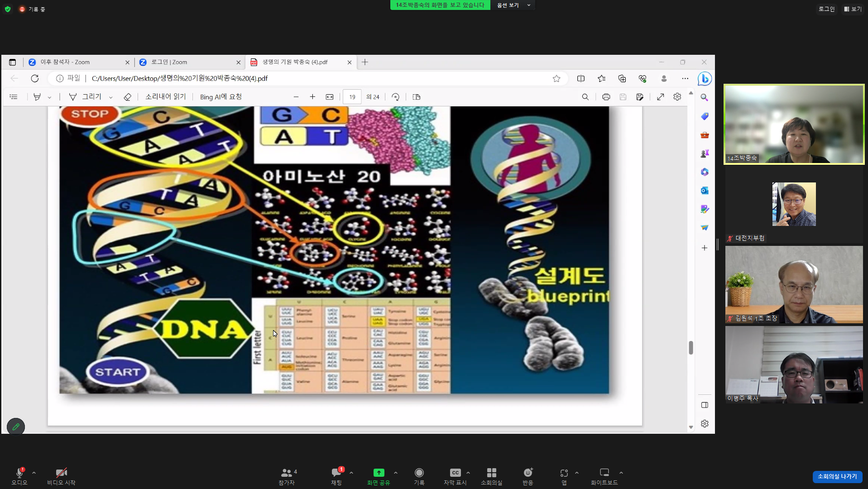Viewport: 868px width, 489px height.
Task: Open Edge sidebar search icon
Action: [x=705, y=97]
